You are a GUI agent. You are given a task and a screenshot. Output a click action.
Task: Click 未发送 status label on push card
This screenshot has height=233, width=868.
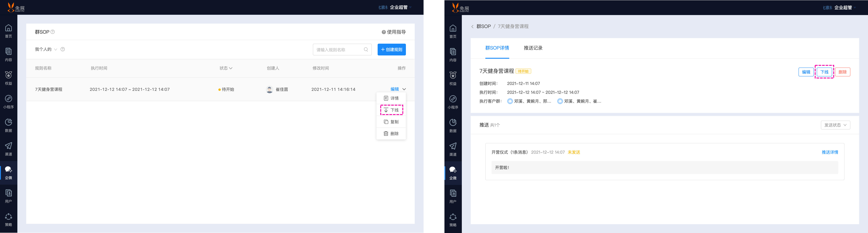tap(574, 152)
